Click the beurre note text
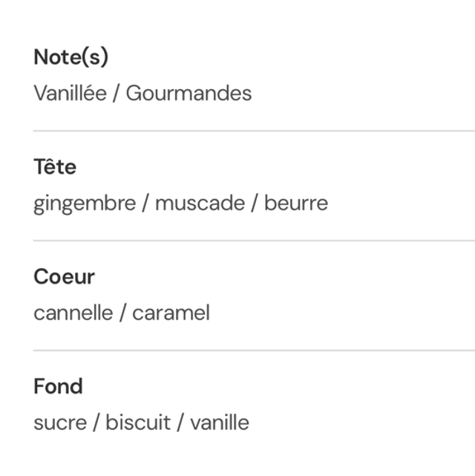Image resolution: width=475 pixels, height=476 pixels. click(296, 203)
